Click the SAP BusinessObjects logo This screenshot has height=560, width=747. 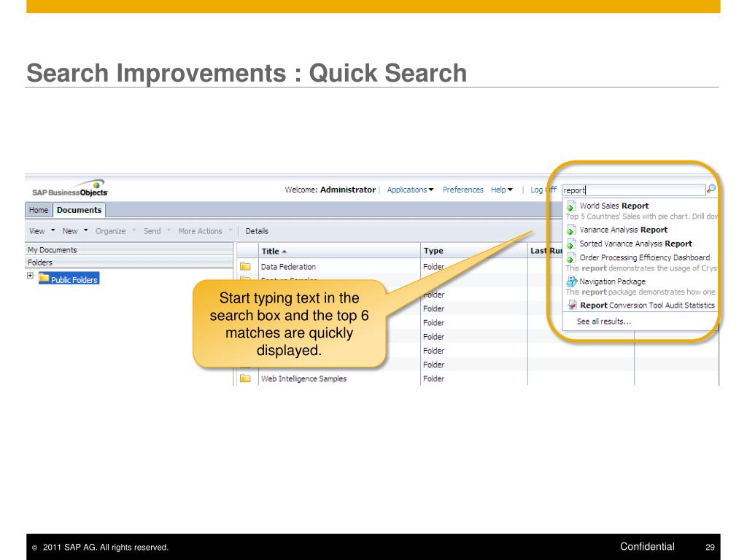point(70,189)
